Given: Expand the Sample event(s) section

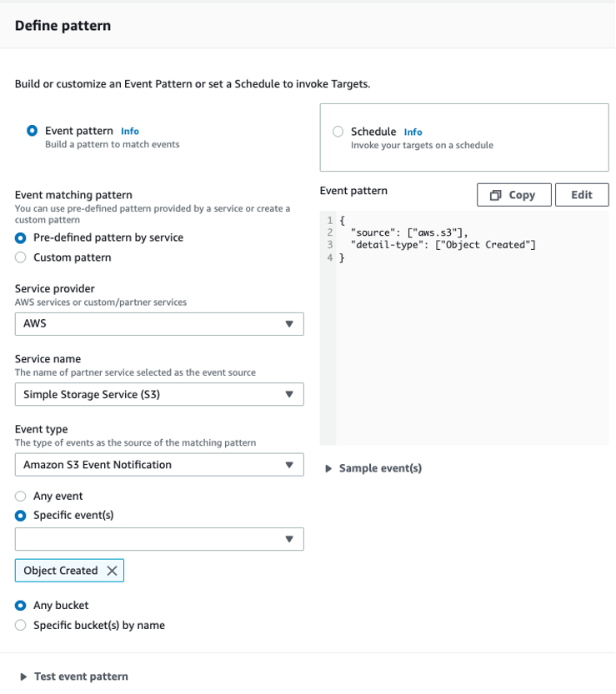Looking at the screenshot, I should pos(373,468).
